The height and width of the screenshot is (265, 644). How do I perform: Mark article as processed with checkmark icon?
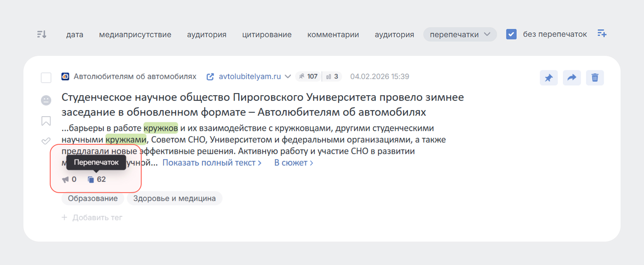[x=46, y=141]
